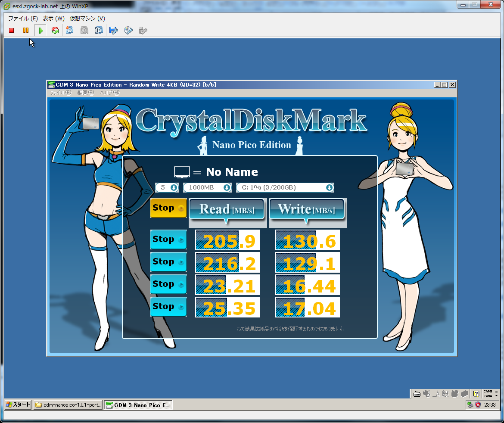
Task: Click the 23.21 read result
Action: [x=227, y=285]
